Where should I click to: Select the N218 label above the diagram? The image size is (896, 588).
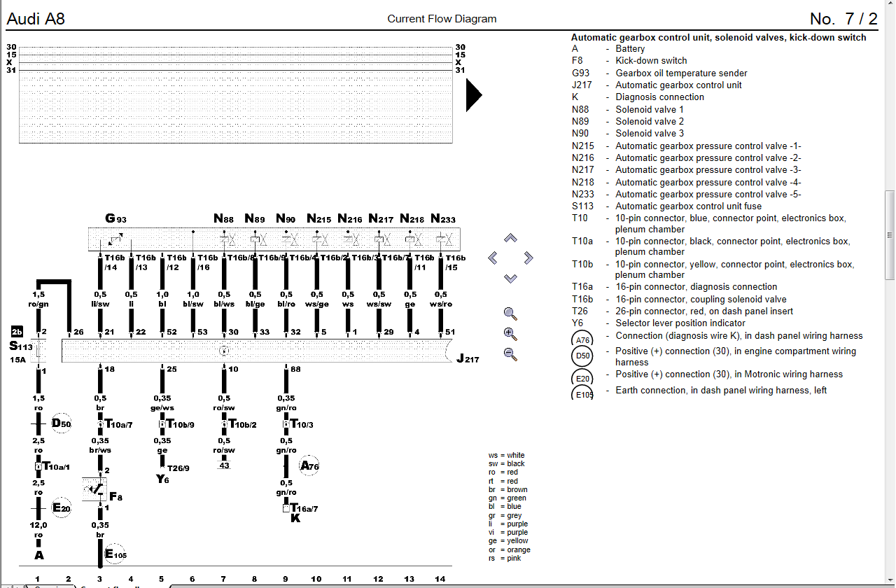tap(412, 219)
